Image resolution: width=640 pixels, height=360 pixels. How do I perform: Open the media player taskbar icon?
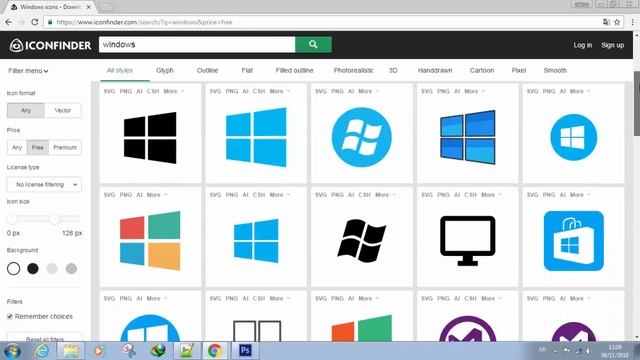(98, 351)
